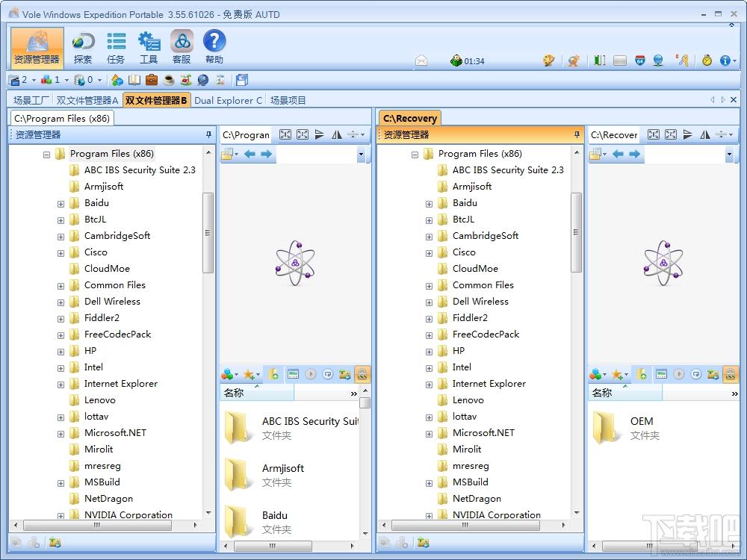Switch to the 场景工厂 tab
Viewport: 747px width, 560px height.
pyautogui.click(x=31, y=101)
